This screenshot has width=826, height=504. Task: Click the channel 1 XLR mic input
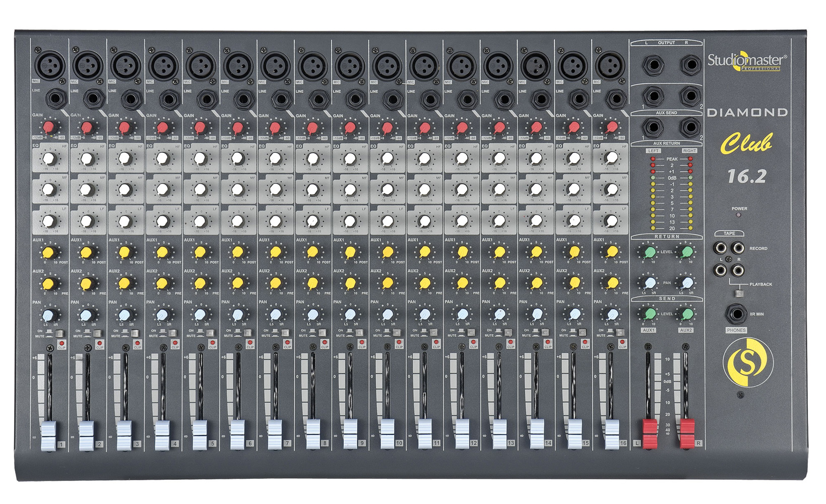49,66
